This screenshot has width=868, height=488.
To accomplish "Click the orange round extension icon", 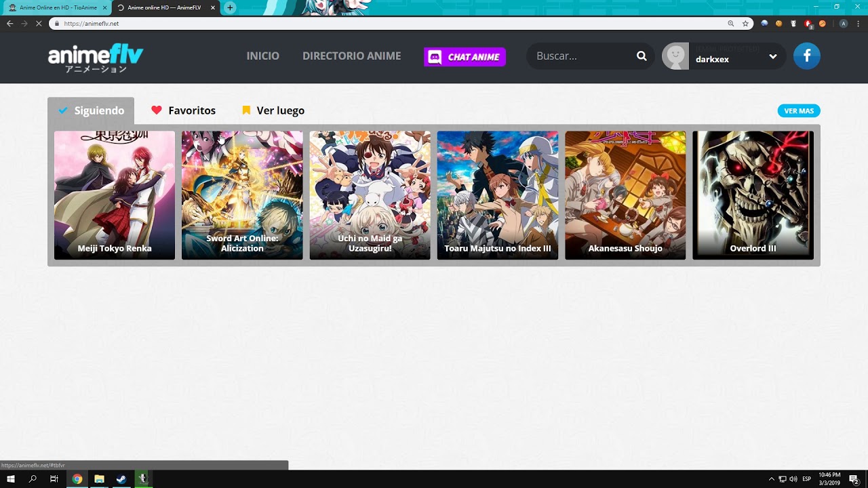I will click(x=823, y=23).
